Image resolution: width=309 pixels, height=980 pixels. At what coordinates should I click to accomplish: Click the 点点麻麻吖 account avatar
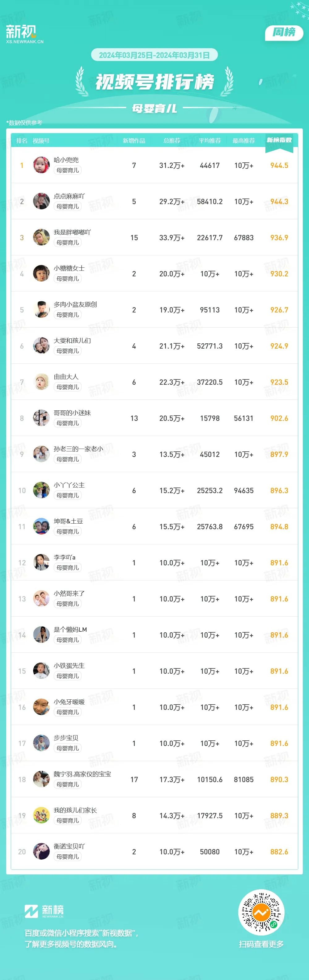(x=41, y=201)
